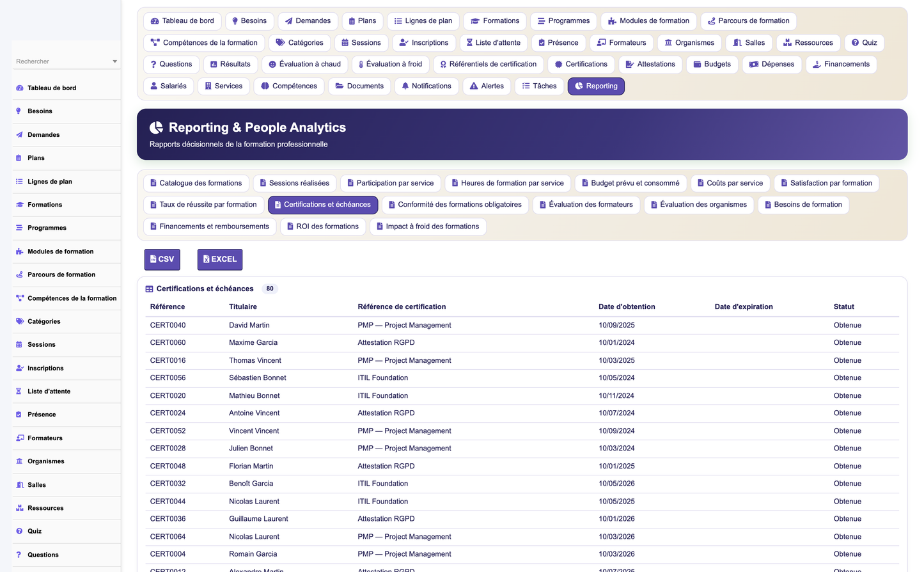The height and width of the screenshot is (572, 924).
Task: Select Certifications et échéances report button
Action: [x=323, y=205]
